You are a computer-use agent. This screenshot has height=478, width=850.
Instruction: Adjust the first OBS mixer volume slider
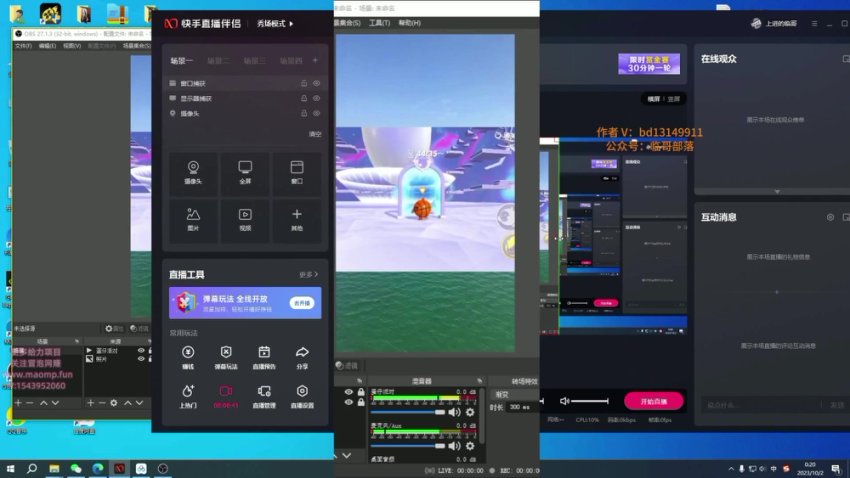(440, 412)
